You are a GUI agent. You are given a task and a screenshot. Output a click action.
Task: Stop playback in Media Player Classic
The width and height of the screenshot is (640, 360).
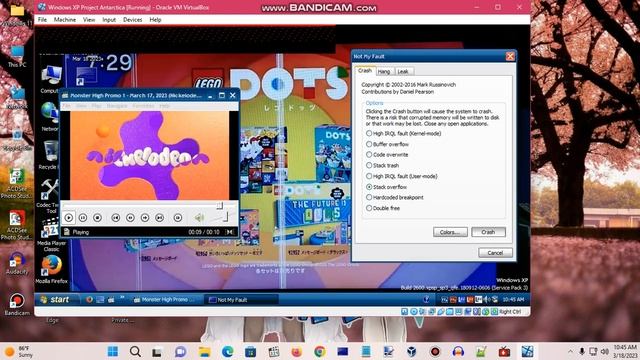point(97,218)
